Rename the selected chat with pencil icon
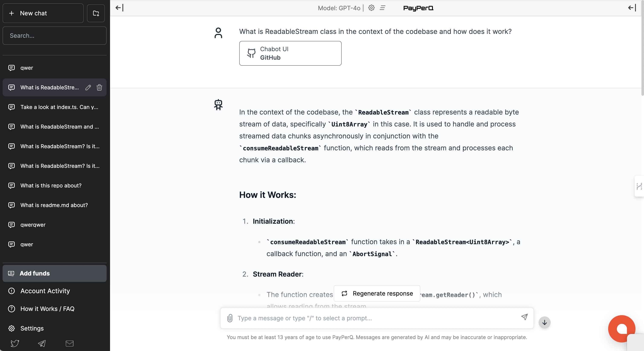 coord(88,87)
